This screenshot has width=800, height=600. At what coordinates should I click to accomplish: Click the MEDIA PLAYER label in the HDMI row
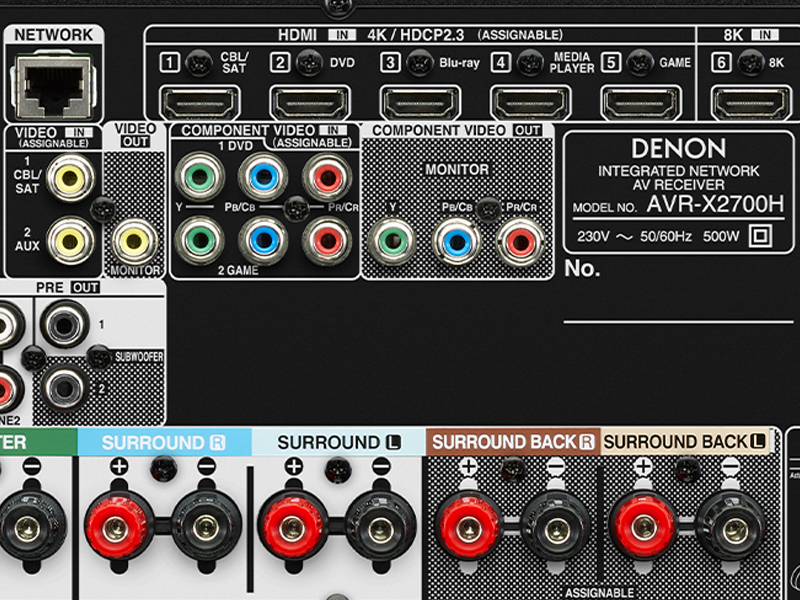[571, 62]
